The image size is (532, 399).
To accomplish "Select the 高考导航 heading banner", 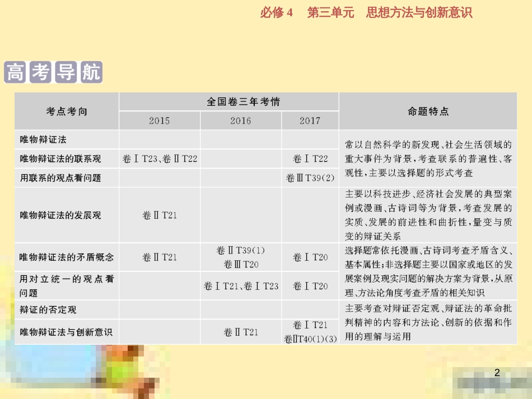I will 54,71.
